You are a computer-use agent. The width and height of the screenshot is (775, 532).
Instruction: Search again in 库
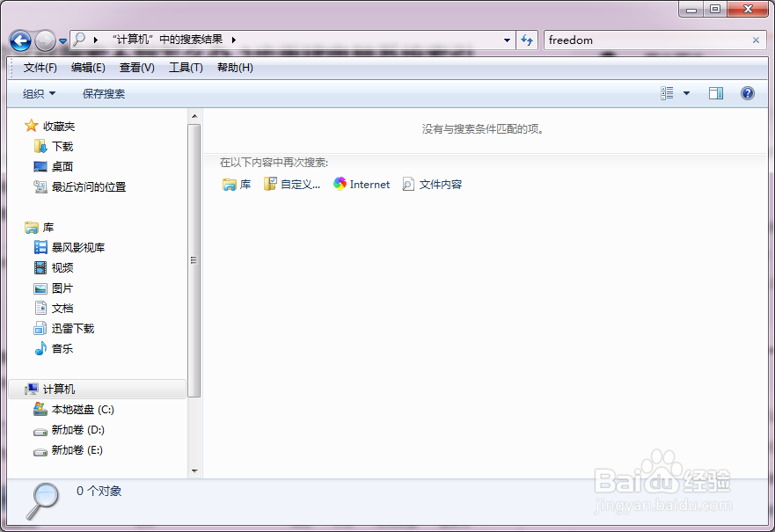tap(237, 185)
